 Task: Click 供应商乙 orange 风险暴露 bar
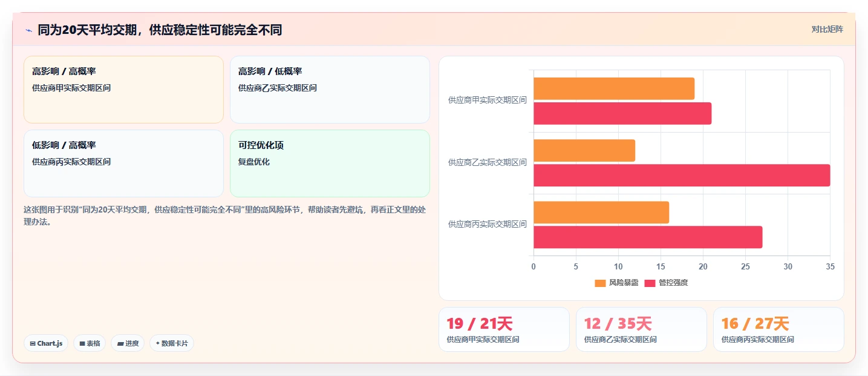pyautogui.click(x=584, y=151)
